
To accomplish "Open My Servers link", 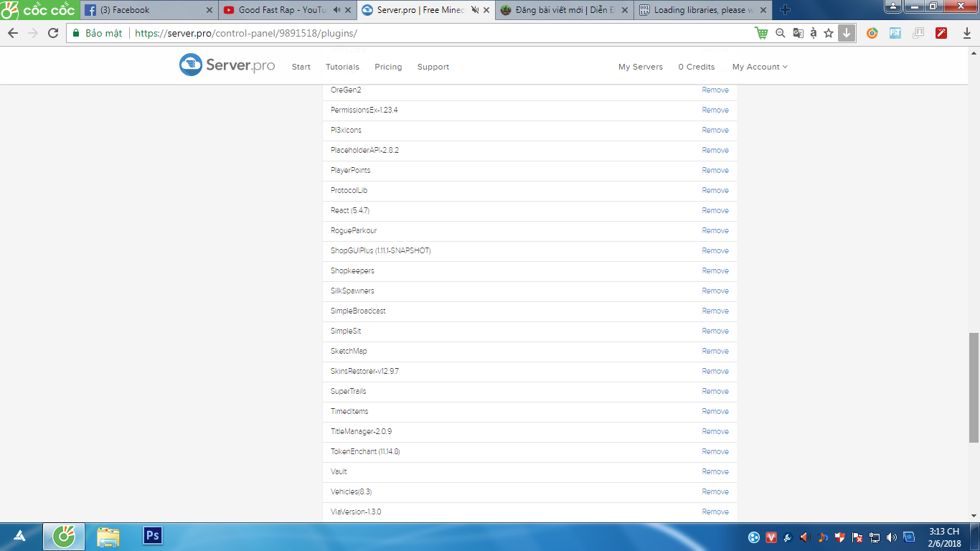I will (x=641, y=67).
